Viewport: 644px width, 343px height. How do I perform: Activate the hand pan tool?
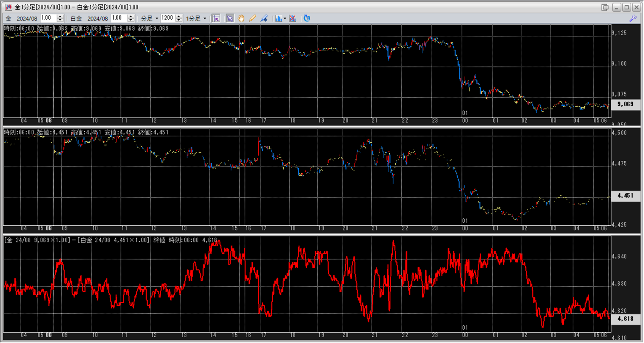coord(241,18)
